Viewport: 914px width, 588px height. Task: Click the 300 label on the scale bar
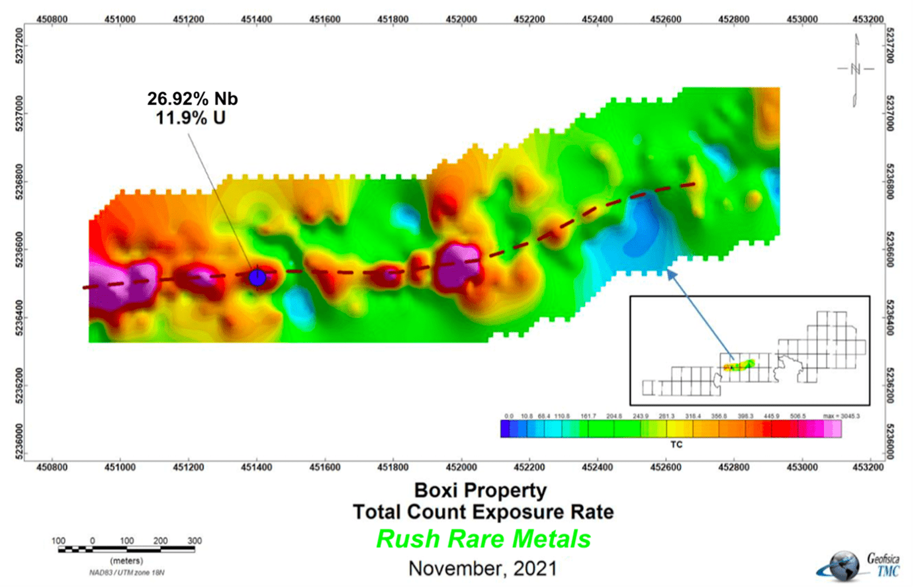(195, 541)
